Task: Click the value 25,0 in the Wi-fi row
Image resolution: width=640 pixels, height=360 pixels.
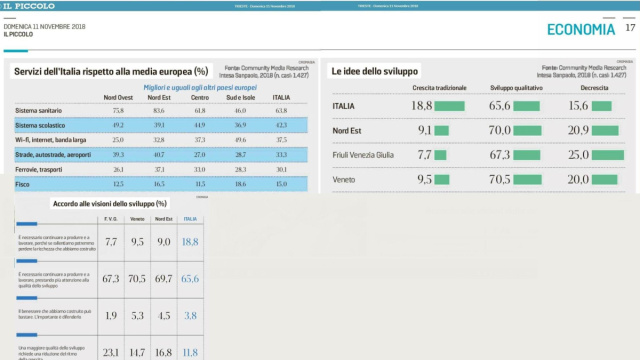Action: 118,140
